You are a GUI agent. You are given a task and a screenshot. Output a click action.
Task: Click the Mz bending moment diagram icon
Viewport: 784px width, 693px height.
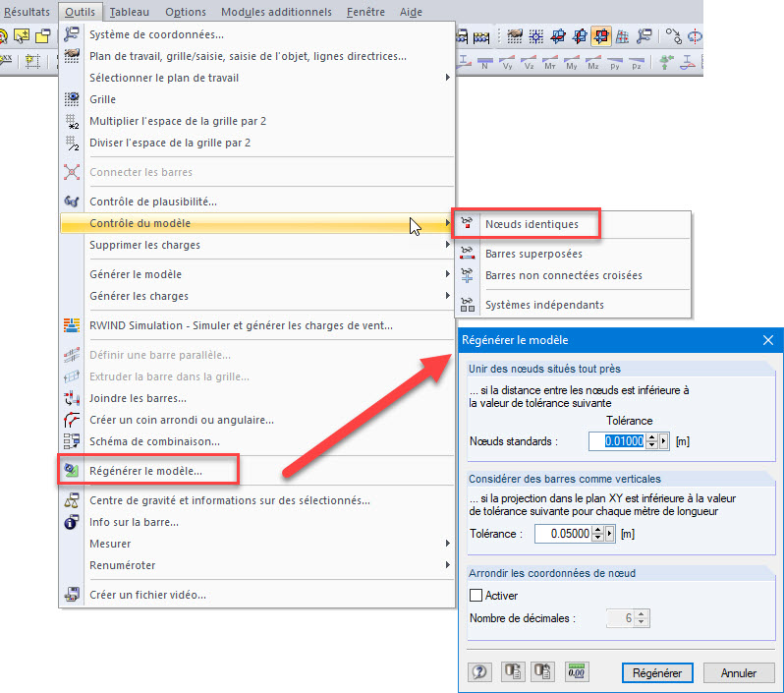[593, 63]
